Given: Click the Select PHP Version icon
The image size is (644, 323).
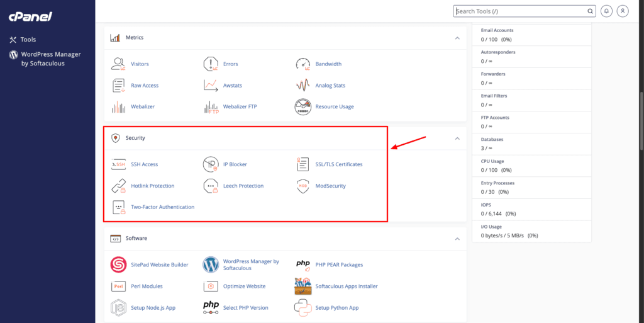Looking at the screenshot, I should [211, 307].
